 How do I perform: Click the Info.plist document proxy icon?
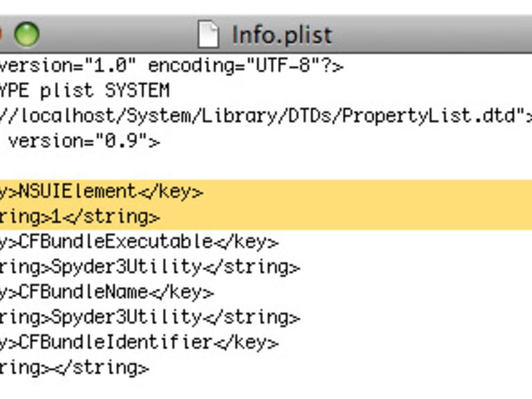pyautogui.click(x=208, y=35)
